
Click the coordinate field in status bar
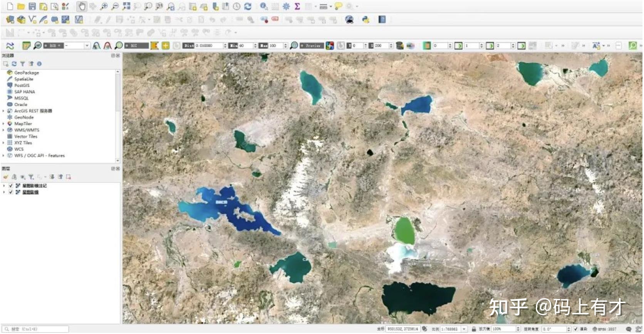[x=402, y=329]
